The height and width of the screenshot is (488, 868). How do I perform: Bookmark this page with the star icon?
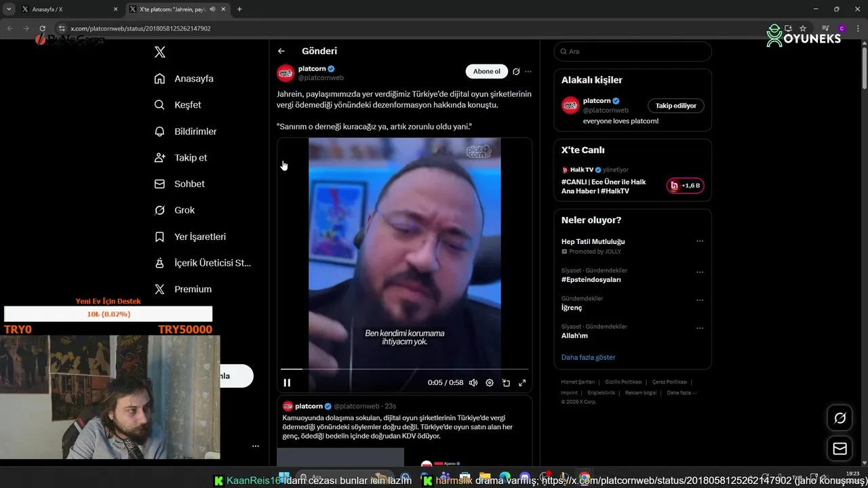click(803, 28)
